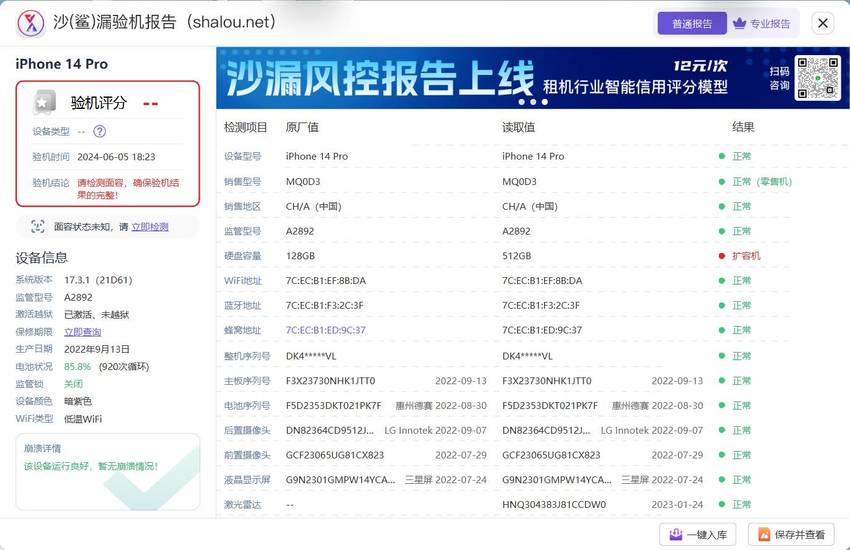The width and height of the screenshot is (850, 550).
Task: Click the system version 17.3.1 (21D61)
Action: pyautogui.click(x=98, y=280)
